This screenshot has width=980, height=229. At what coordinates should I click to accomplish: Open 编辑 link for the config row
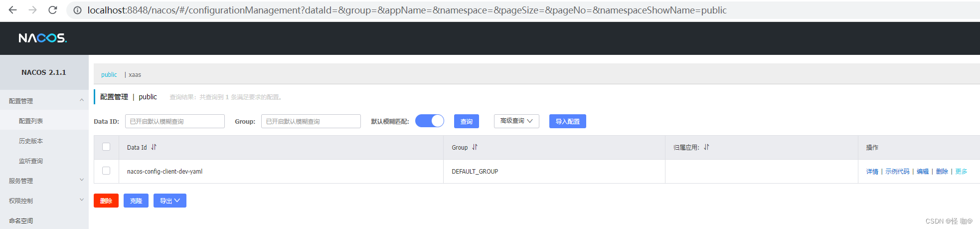click(x=922, y=172)
